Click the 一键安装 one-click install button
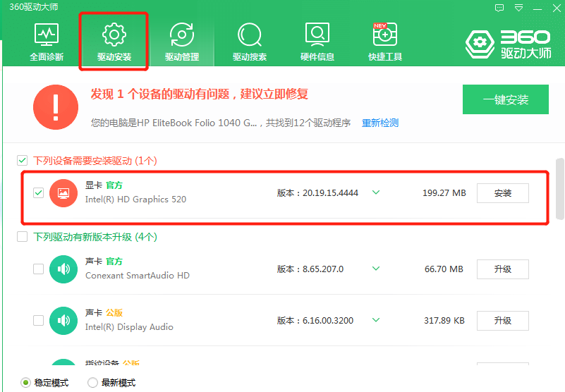Viewport: 565px width, 392px height. pyautogui.click(x=506, y=99)
